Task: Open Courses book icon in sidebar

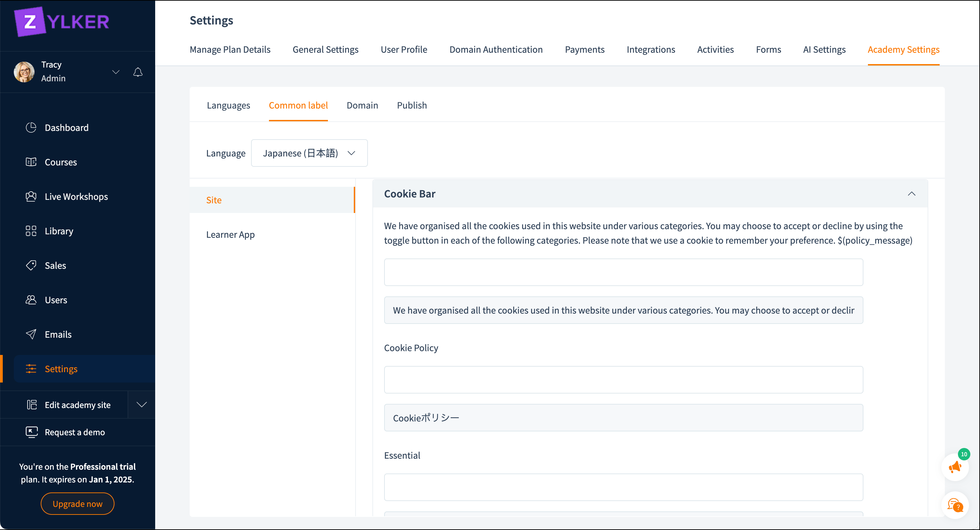Action: 31,162
